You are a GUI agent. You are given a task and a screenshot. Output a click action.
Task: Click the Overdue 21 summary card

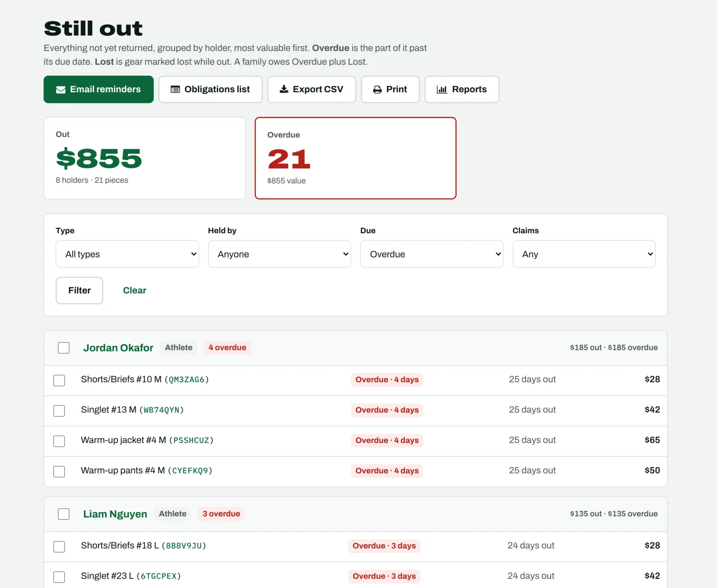(355, 158)
